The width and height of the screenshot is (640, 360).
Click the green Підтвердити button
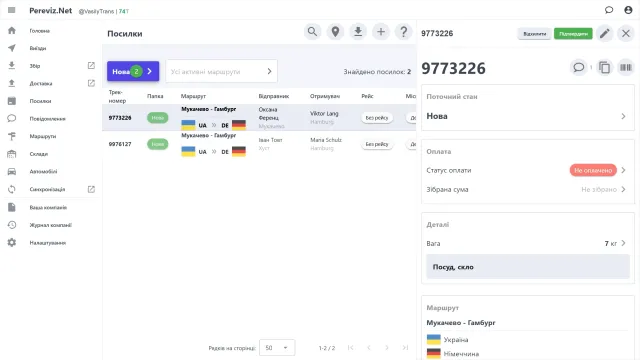[x=573, y=33]
